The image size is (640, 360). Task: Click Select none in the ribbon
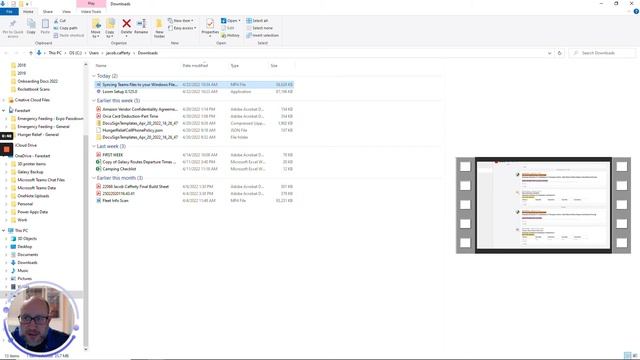coord(259,28)
